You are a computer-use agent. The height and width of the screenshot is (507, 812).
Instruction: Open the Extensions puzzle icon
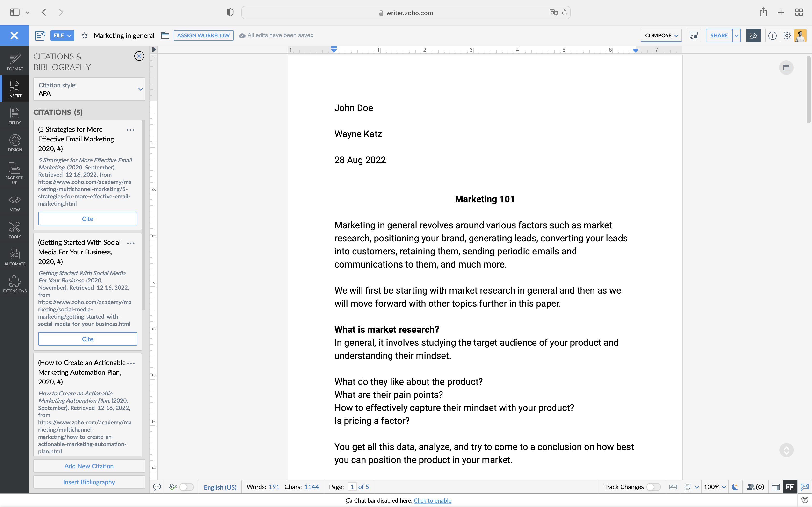[14, 284]
